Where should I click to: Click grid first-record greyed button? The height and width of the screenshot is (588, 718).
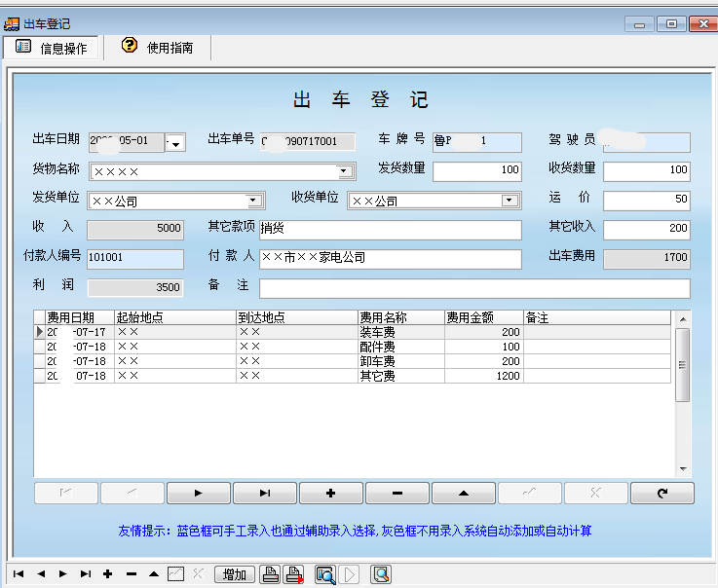click(66, 493)
